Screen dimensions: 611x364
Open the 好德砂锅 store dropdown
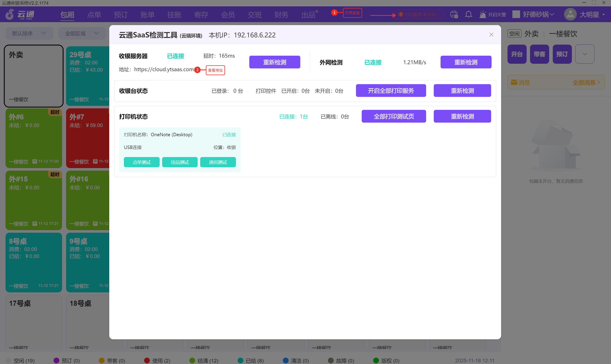coord(538,14)
